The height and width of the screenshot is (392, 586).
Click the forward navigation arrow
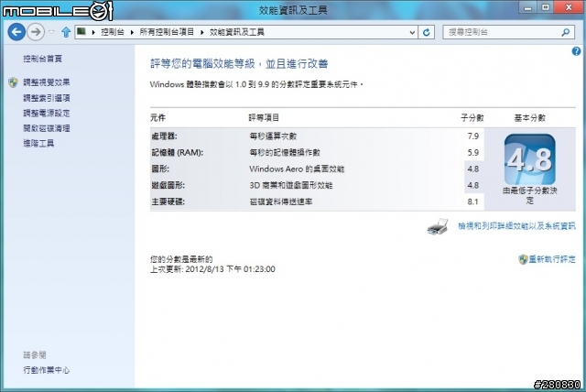point(36,32)
